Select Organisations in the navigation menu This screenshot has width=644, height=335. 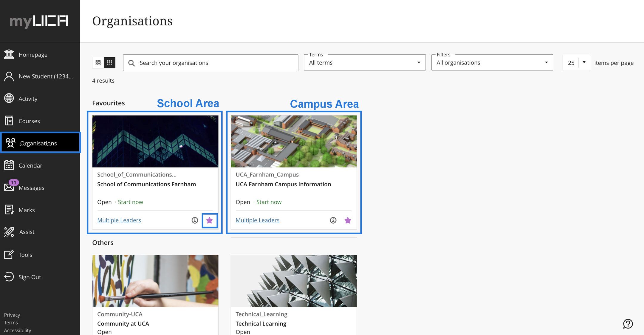coord(38,143)
